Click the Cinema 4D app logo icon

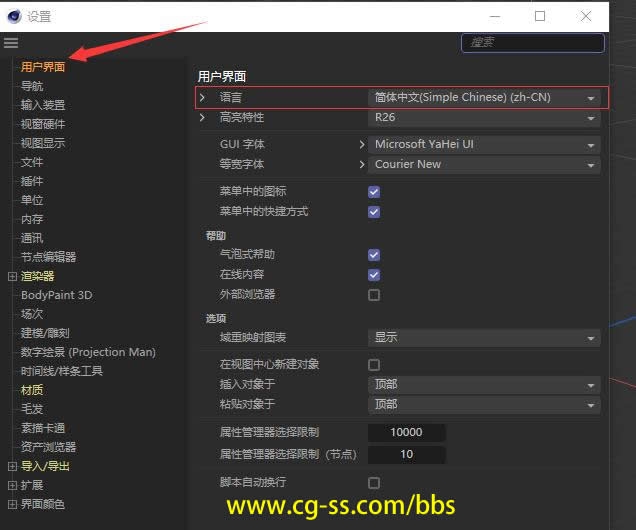pyautogui.click(x=14, y=16)
